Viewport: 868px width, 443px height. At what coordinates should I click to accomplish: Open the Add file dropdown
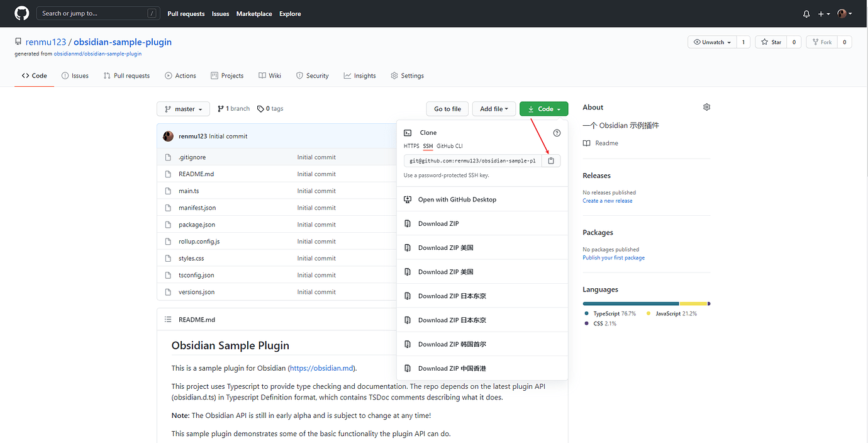[494, 109]
